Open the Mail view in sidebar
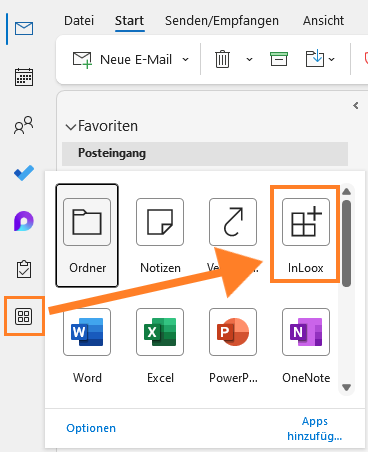 (24, 29)
